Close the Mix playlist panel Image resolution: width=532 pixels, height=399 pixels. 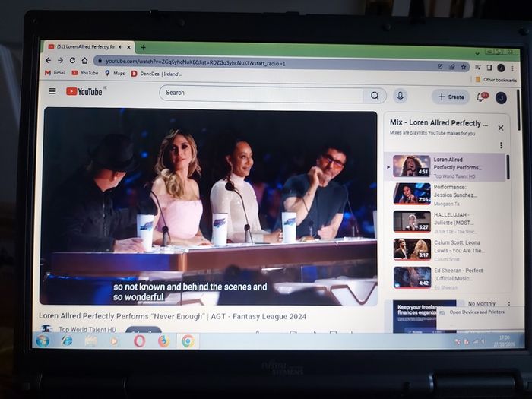point(501,128)
